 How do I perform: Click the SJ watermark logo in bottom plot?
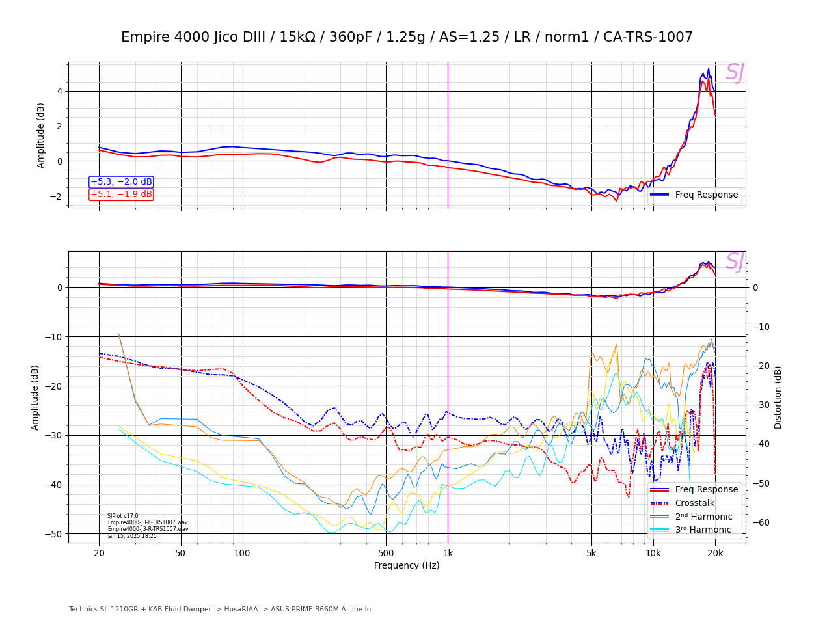pyautogui.click(x=735, y=262)
